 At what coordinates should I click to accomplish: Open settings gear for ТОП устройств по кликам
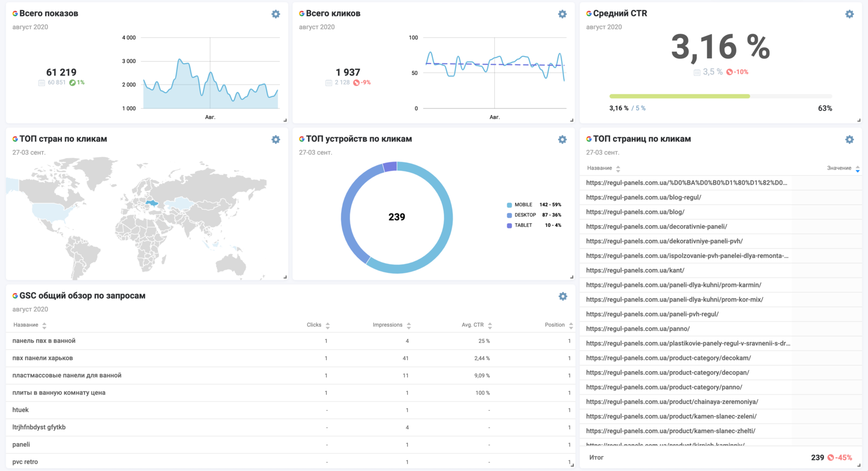coord(562,140)
